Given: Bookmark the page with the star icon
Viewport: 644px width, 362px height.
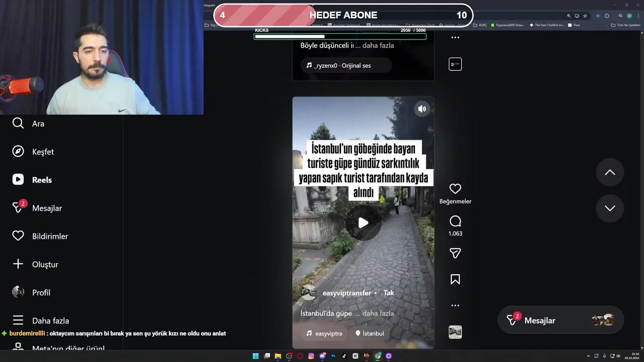Looking at the screenshot, I should tap(585, 16).
